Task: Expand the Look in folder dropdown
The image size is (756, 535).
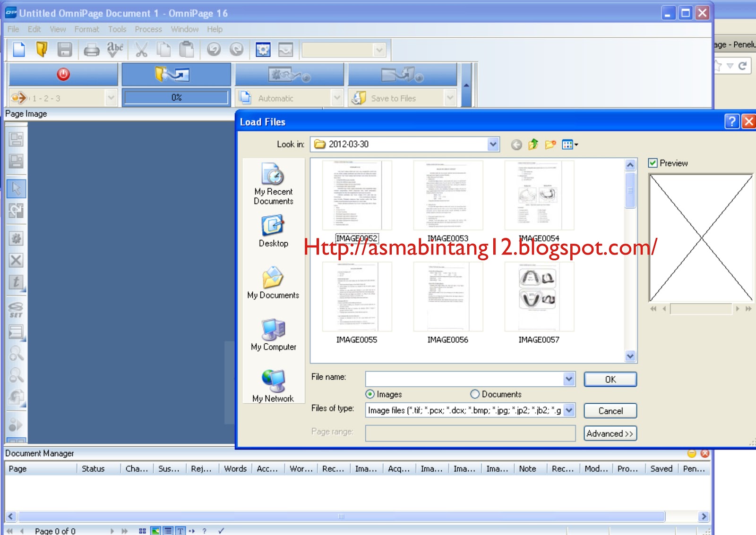Action: tap(493, 144)
